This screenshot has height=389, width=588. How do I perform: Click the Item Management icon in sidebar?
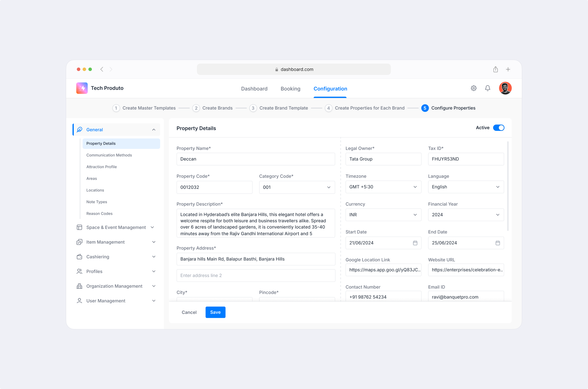pos(80,242)
